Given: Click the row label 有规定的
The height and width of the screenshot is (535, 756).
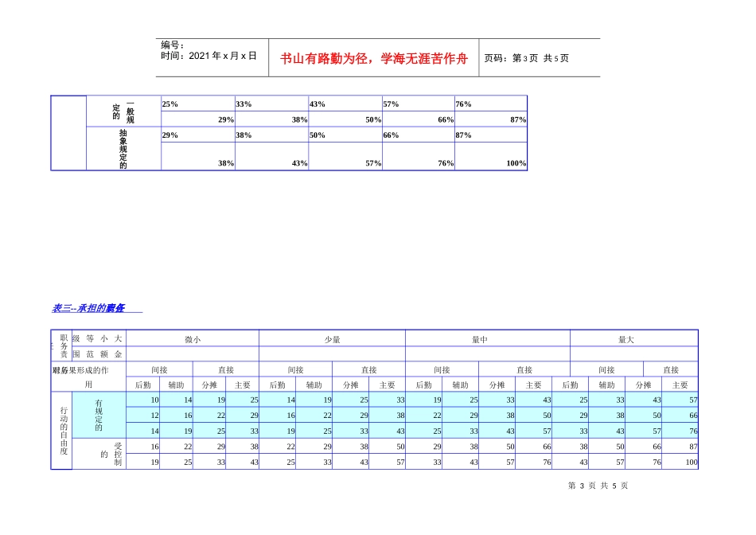Looking at the screenshot, I should (99, 415).
